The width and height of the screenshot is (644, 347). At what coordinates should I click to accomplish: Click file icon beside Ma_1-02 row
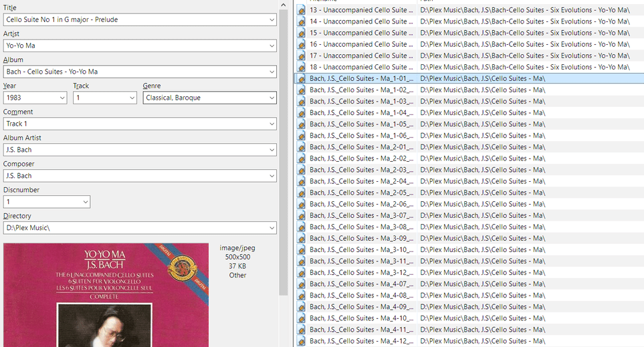301,90
